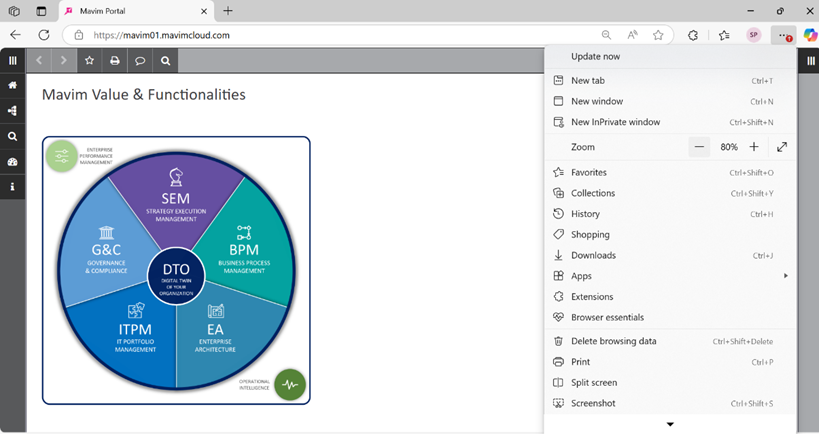Viewport: 819px width, 434px height.
Task: Click the Mavim Value & Functionalities heading
Action: (144, 95)
